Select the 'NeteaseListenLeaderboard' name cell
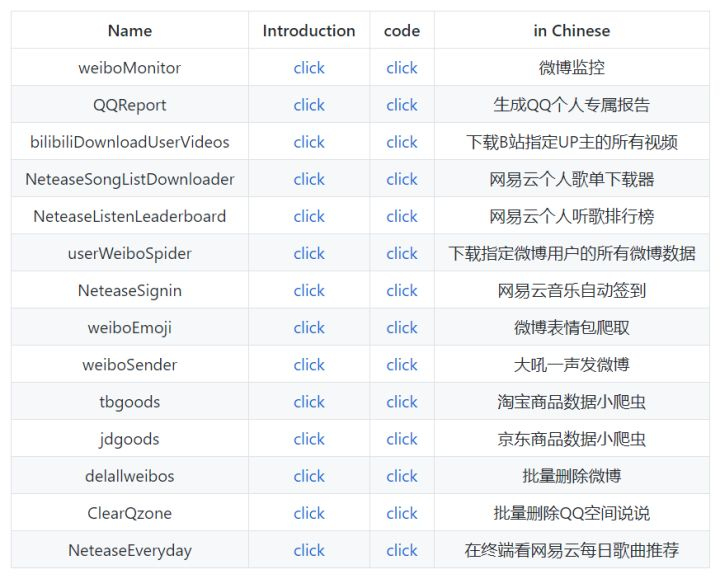Viewport: 720px width, 579px height. pyautogui.click(x=130, y=217)
